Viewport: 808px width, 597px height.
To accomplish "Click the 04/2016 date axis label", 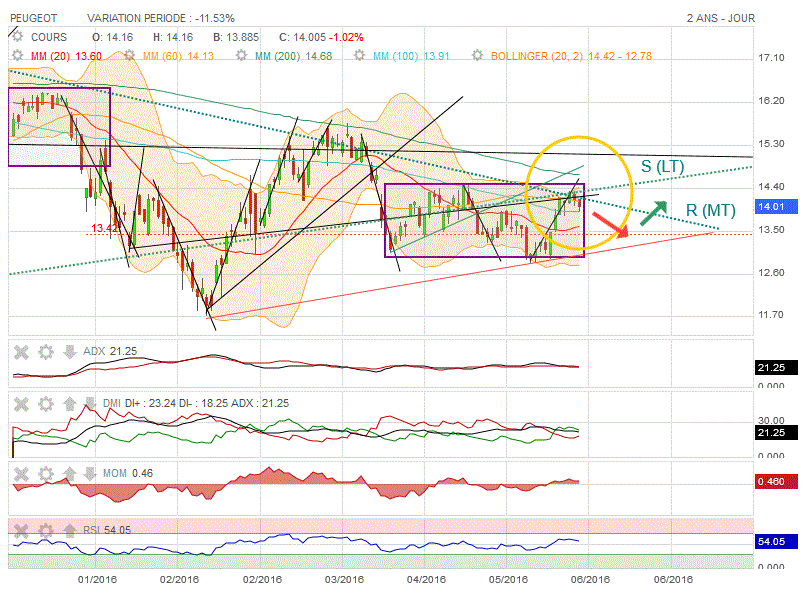I will point(426,579).
